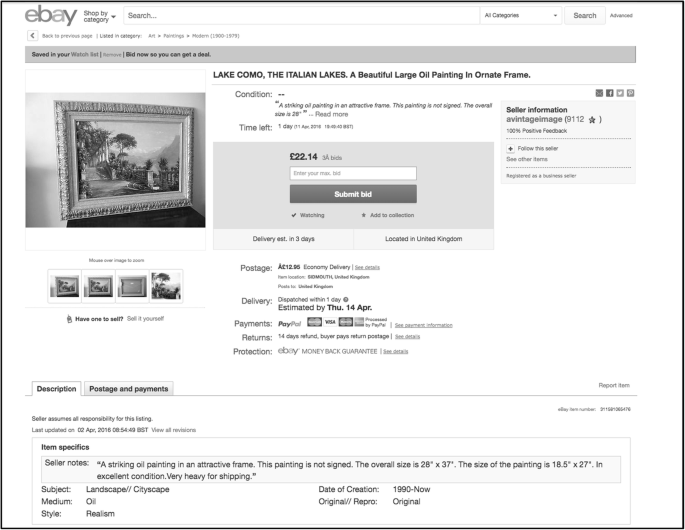Image resolution: width=685 pixels, height=530 pixels.
Task: Click the plus icon to follow this seller
Action: [511, 148]
